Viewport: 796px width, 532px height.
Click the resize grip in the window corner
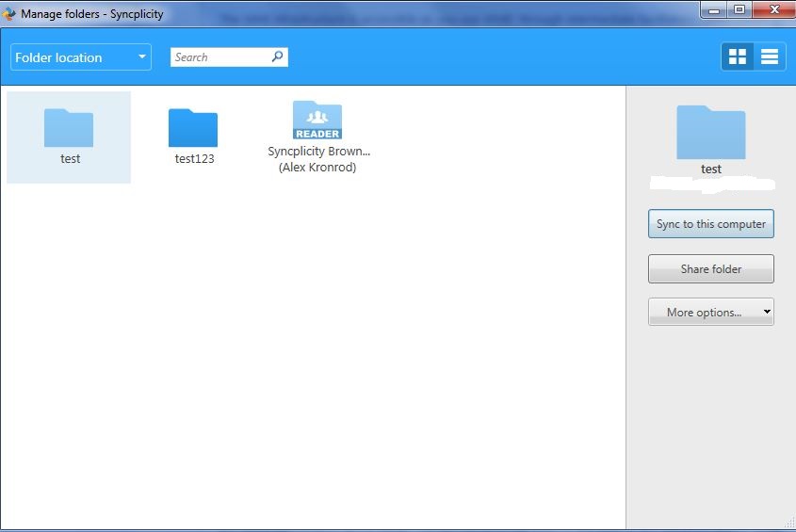click(x=789, y=523)
